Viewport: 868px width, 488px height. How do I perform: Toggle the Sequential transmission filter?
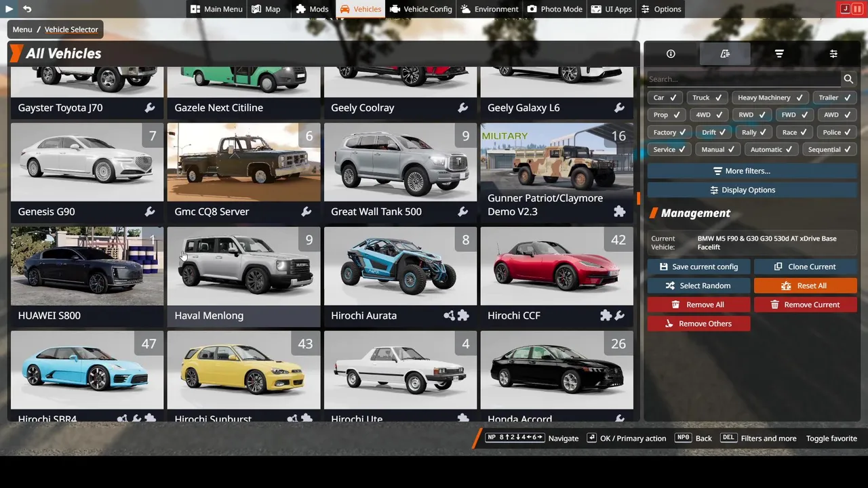tap(829, 150)
